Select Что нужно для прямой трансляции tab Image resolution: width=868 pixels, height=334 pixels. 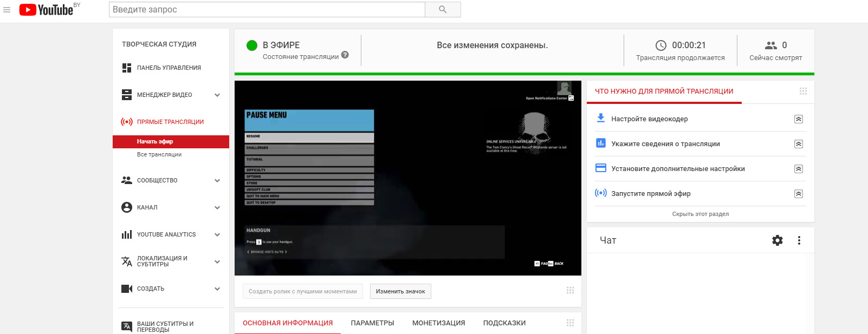coord(664,91)
